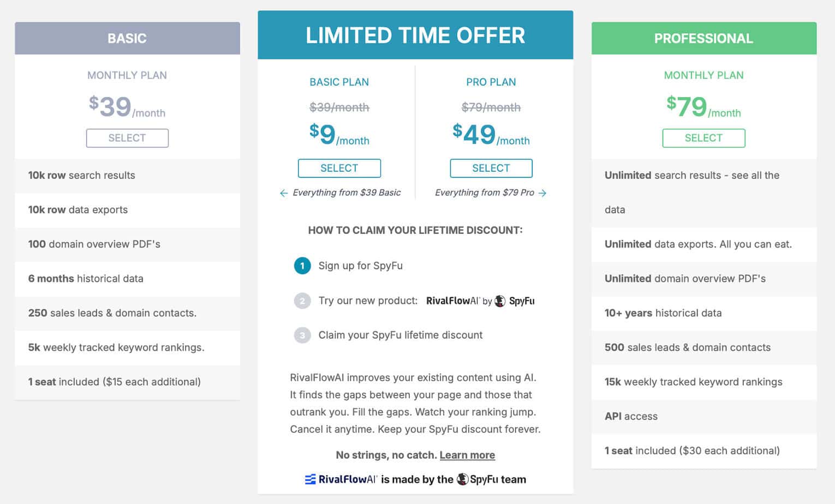Open the Learn more link
Screen dimensions: 835x504
(x=467, y=455)
